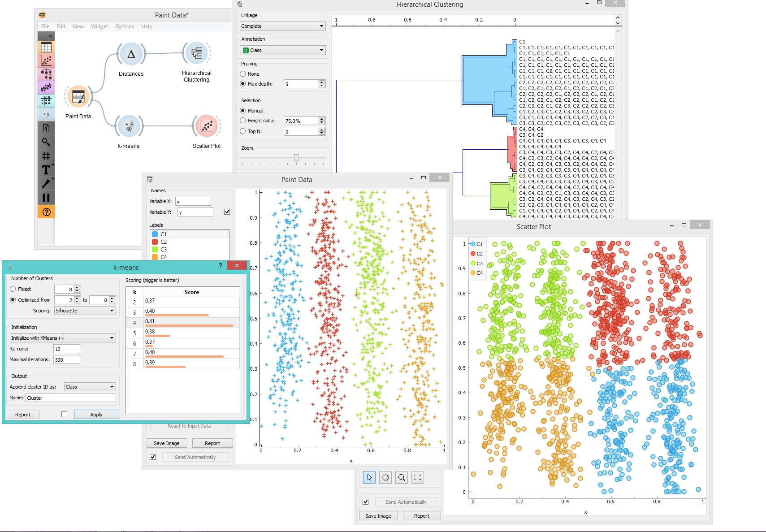Expand the Initialize with KMeans++ dropdown
This screenshot has width=766, height=532.
point(62,338)
